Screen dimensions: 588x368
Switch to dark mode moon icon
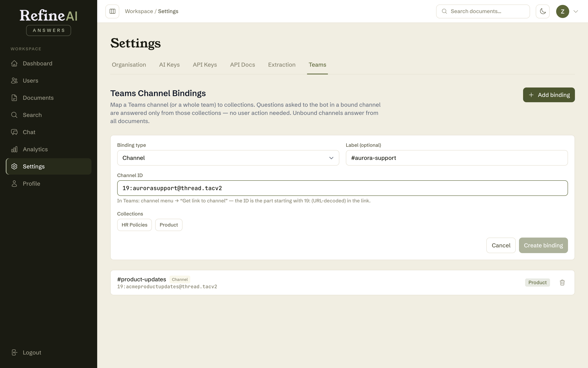click(x=542, y=11)
